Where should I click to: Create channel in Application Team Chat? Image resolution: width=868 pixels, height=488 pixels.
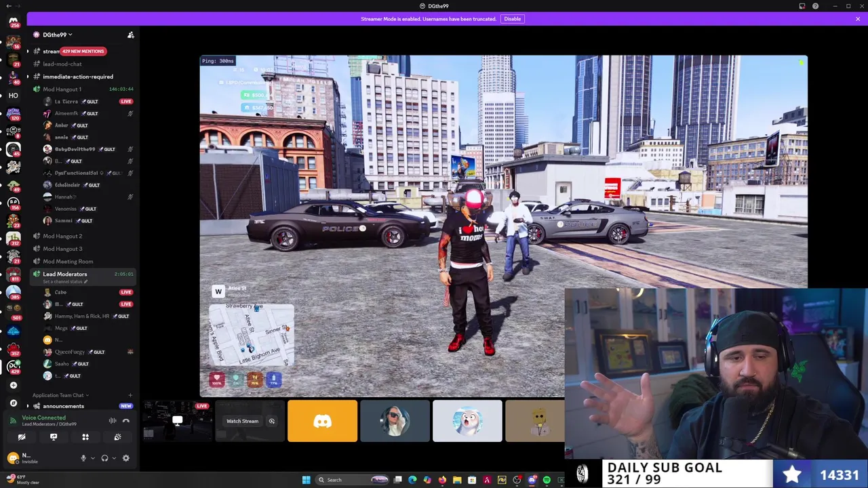[x=130, y=395]
